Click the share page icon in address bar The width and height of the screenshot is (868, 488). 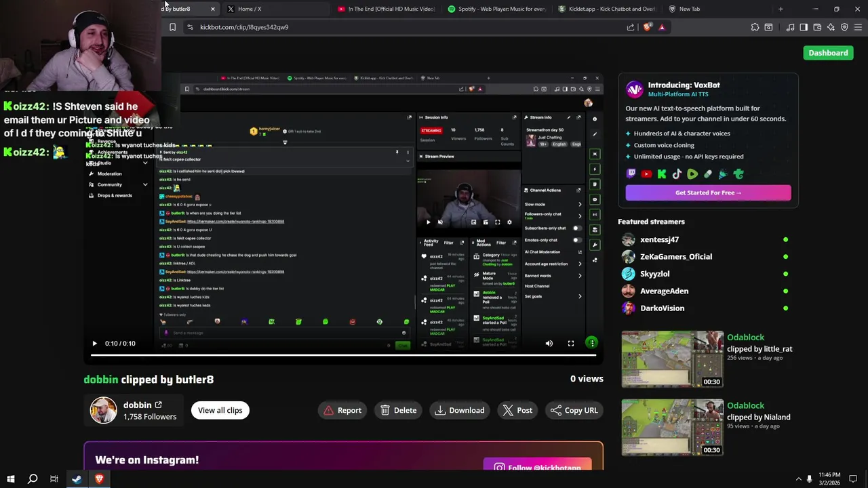point(631,27)
